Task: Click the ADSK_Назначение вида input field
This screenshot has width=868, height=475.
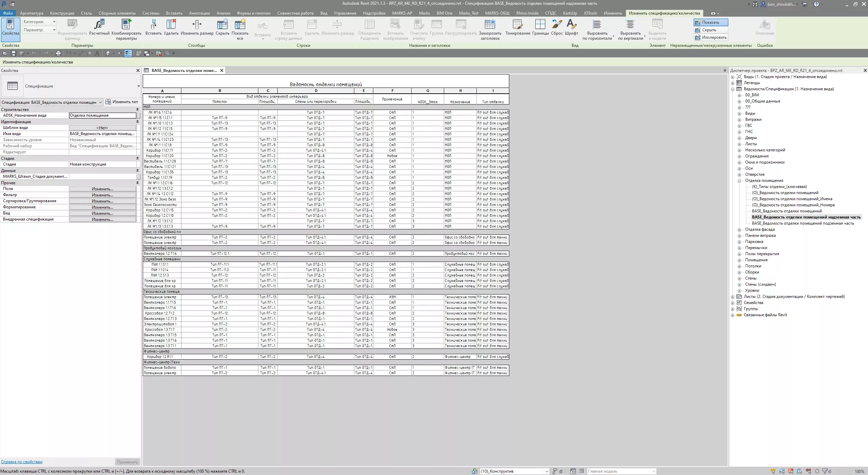Action: [x=102, y=115]
